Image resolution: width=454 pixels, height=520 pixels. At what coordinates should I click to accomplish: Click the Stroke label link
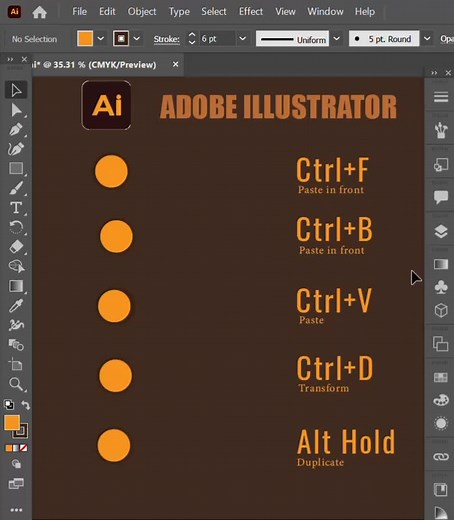(x=166, y=39)
